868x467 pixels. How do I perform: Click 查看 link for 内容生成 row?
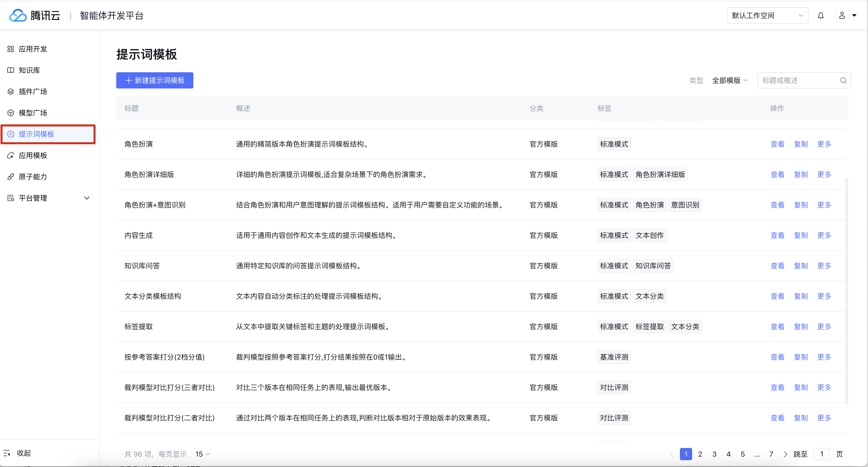tap(777, 235)
